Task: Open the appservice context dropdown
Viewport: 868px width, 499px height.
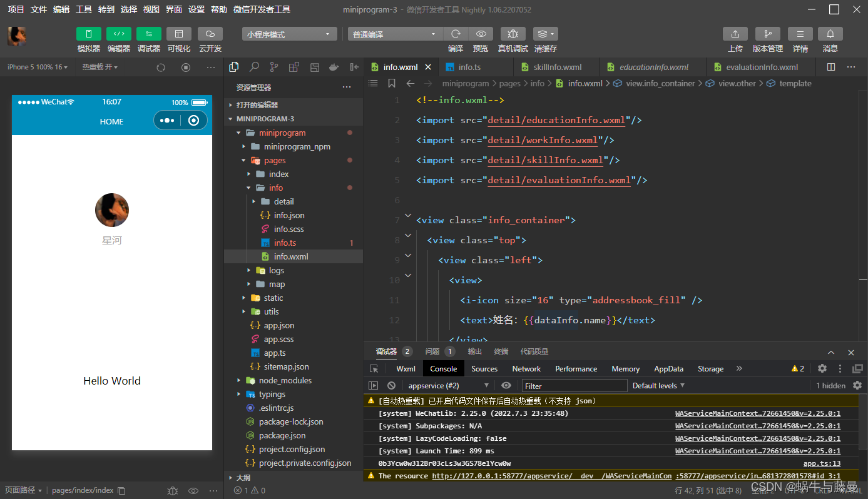Action: pyautogui.click(x=448, y=386)
